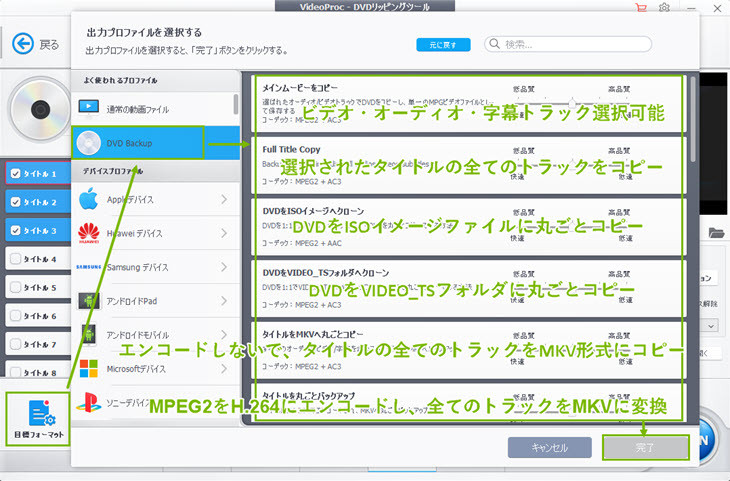Expand Samsung デバイス with its chevron
The height and width of the screenshot is (481, 730).
(x=224, y=267)
